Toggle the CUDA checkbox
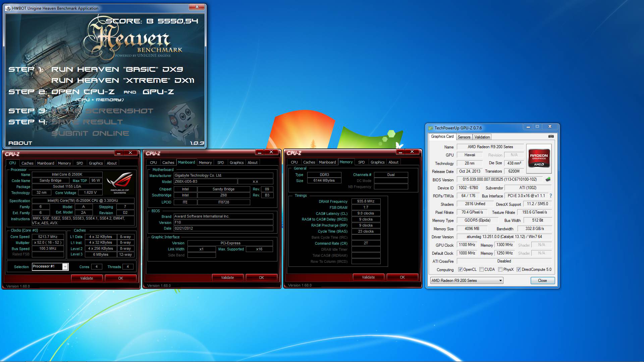644x362 pixels. [x=481, y=269]
